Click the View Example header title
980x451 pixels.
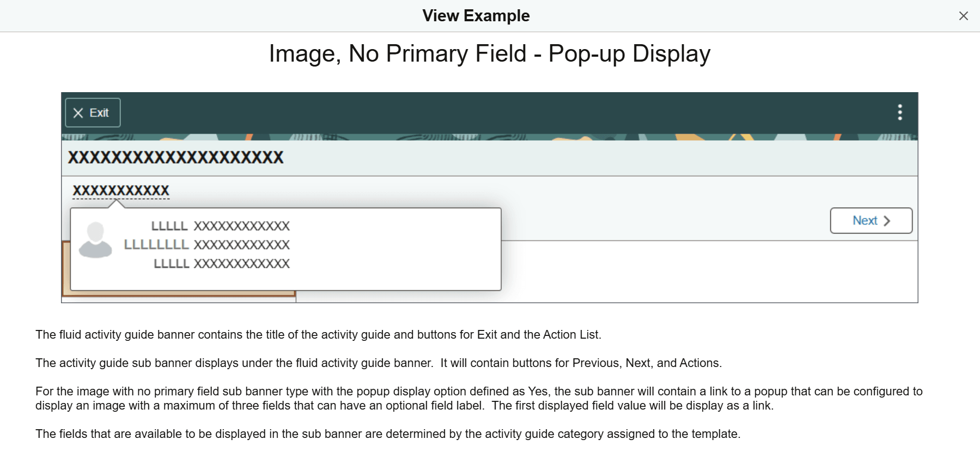(477, 15)
